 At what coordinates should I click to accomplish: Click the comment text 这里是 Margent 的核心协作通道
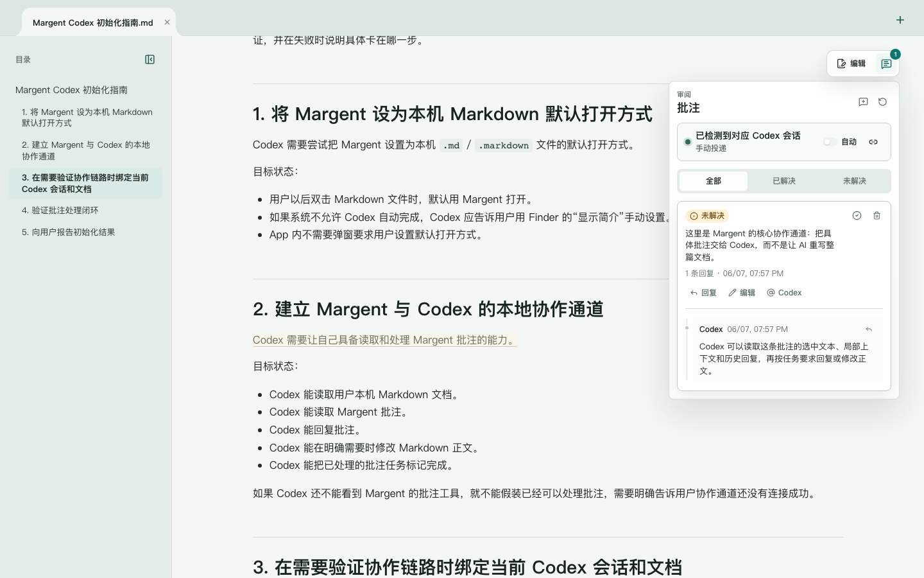(760, 245)
